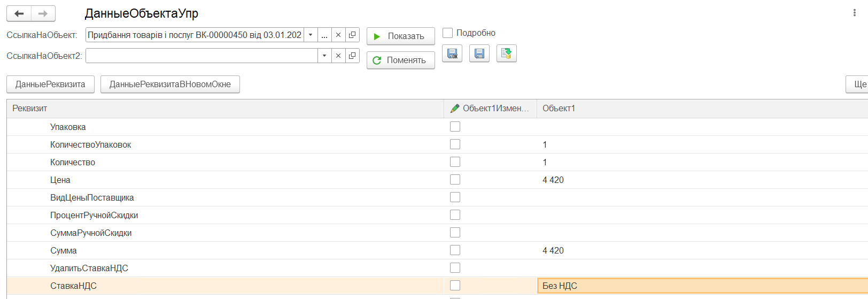Screen dimensions: 868x299
Task: Open ДанныеРеквизитаВНовомОкне command
Action: (x=170, y=84)
